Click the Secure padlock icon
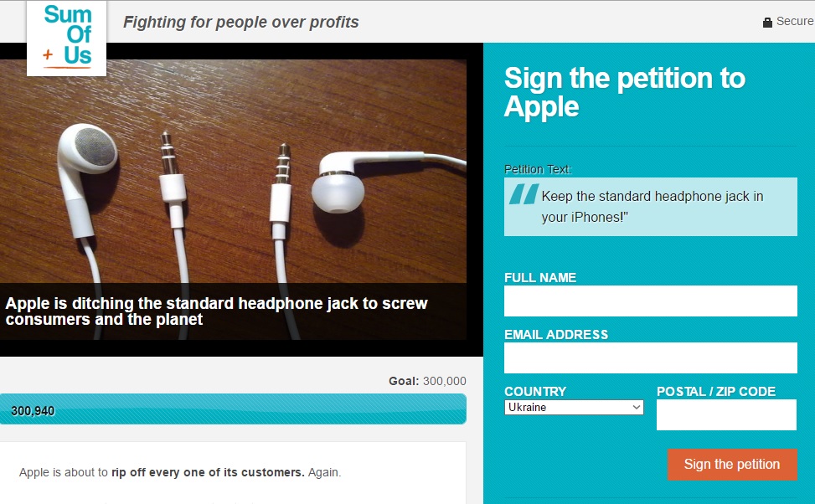 click(767, 22)
